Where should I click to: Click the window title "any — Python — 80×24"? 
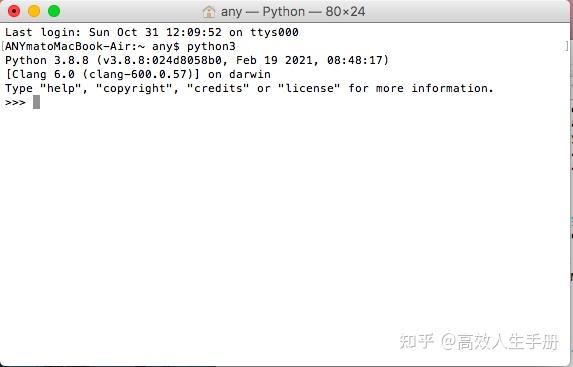(x=293, y=12)
